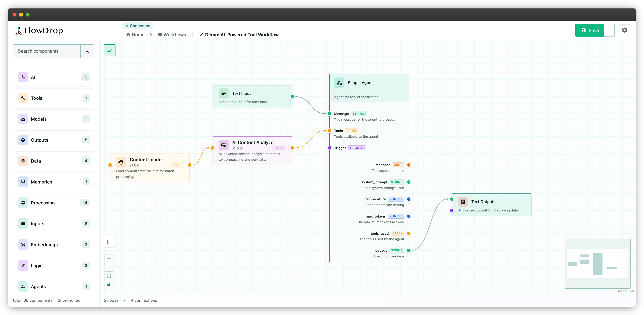Screen dimensions: 644x315
Task: Zoom out on the canvas
Action: [109, 267]
